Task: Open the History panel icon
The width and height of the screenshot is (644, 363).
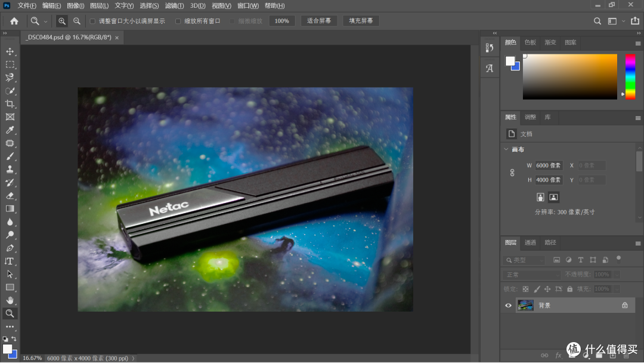Action: [x=490, y=48]
